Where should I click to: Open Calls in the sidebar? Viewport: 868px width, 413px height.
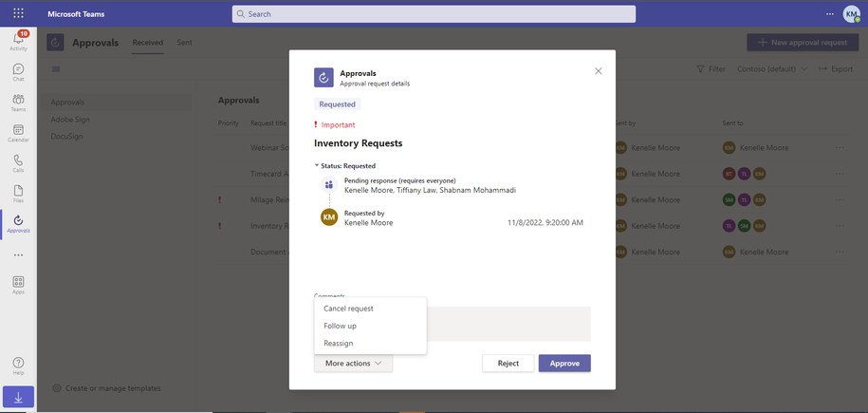18,163
